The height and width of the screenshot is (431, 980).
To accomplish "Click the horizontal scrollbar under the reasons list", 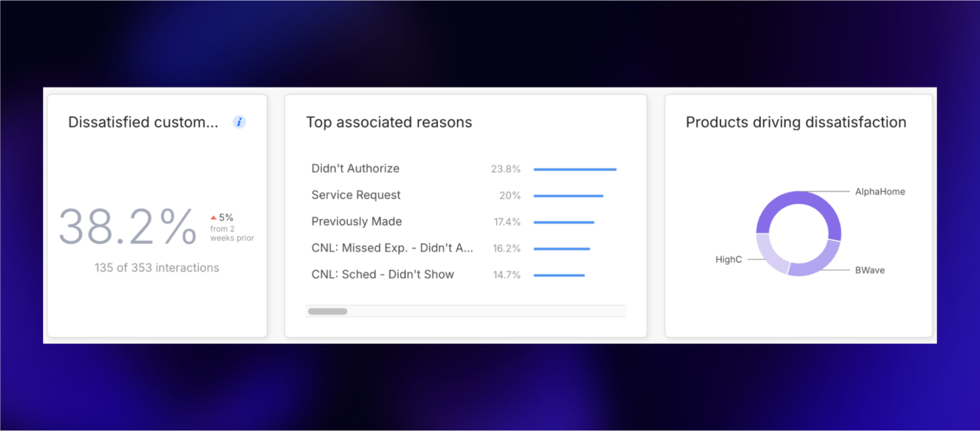I will tap(328, 311).
